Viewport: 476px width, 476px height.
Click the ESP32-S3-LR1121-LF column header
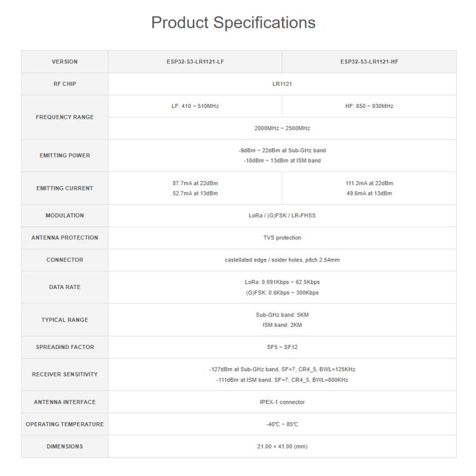[x=195, y=62]
